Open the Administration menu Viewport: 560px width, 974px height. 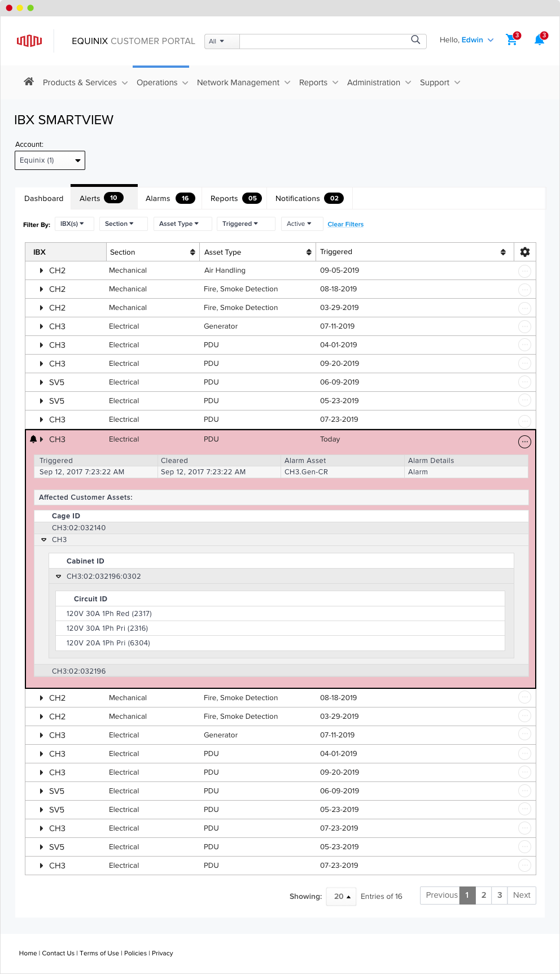pos(379,82)
